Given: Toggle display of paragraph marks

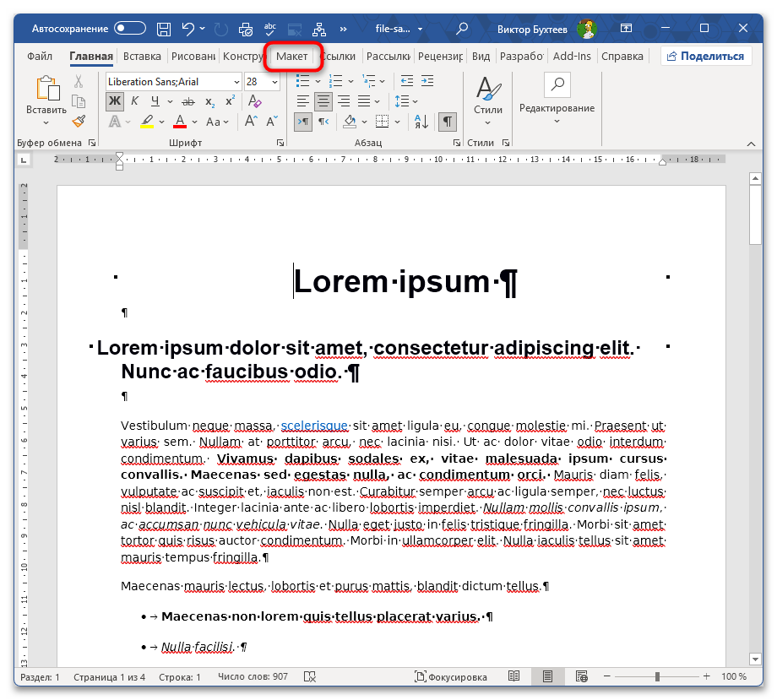Looking at the screenshot, I should point(447,122).
